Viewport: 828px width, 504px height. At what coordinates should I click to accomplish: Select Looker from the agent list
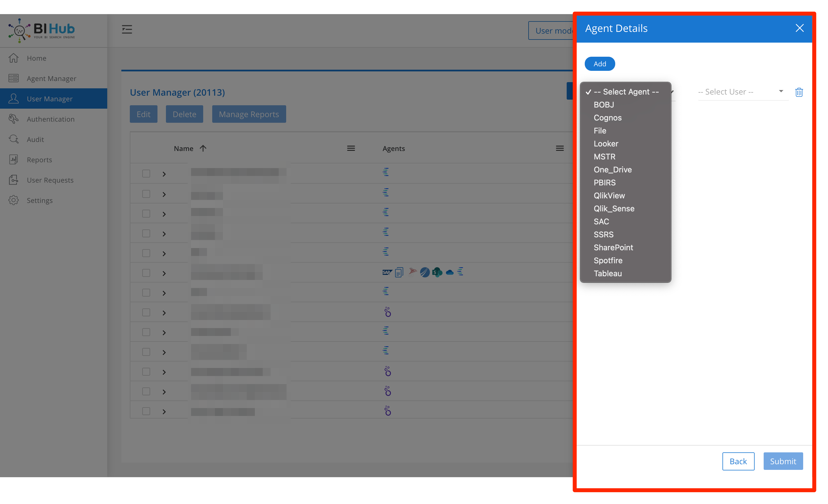pos(625,144)
